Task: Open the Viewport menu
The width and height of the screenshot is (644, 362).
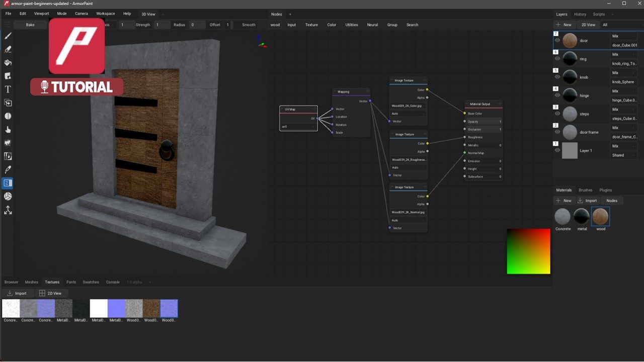Action: pyautogui.click(x=42, y=14)
